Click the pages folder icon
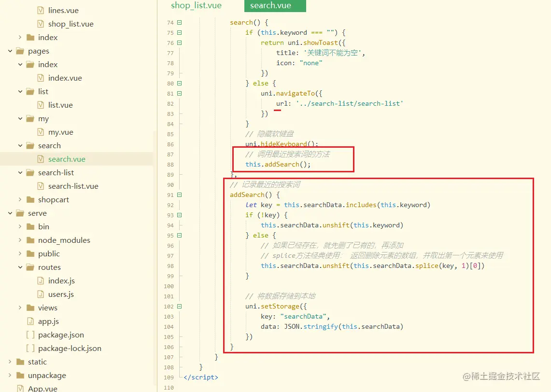This screenshot has width=551, height=392. (20, 51)
